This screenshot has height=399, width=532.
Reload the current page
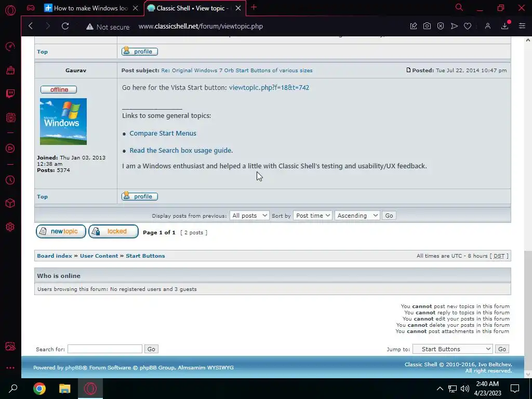click(x=65, y=26)
